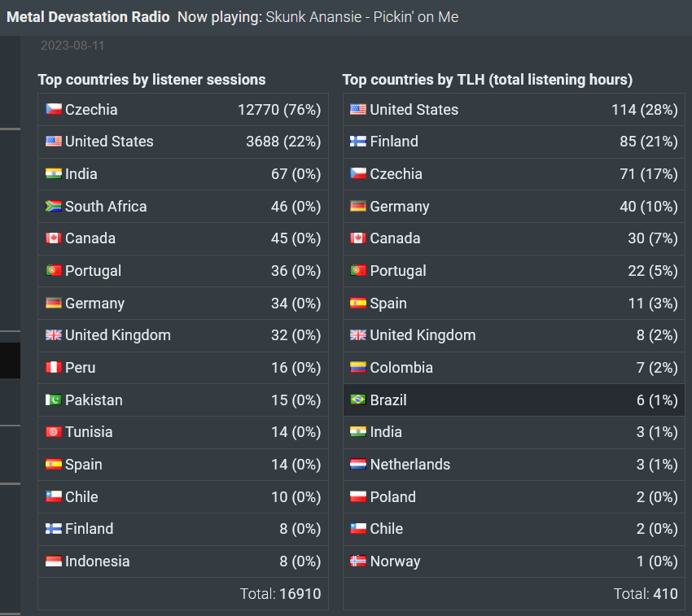Image resolution: width=692 pixels, height=616 pixels.
Task: Click the 12770 (76%) Czechia sessions value
Action: pyautogui.click(x=279, y=109)
